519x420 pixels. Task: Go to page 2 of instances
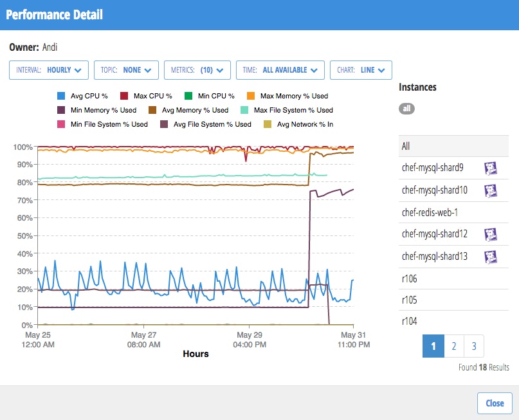(454, 347)
